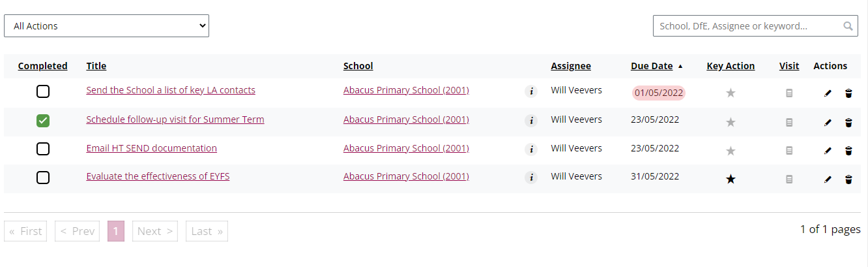Tick completed box for 'Send the School a list'
The height and width of the screenshot is (267, 868).
43,91
